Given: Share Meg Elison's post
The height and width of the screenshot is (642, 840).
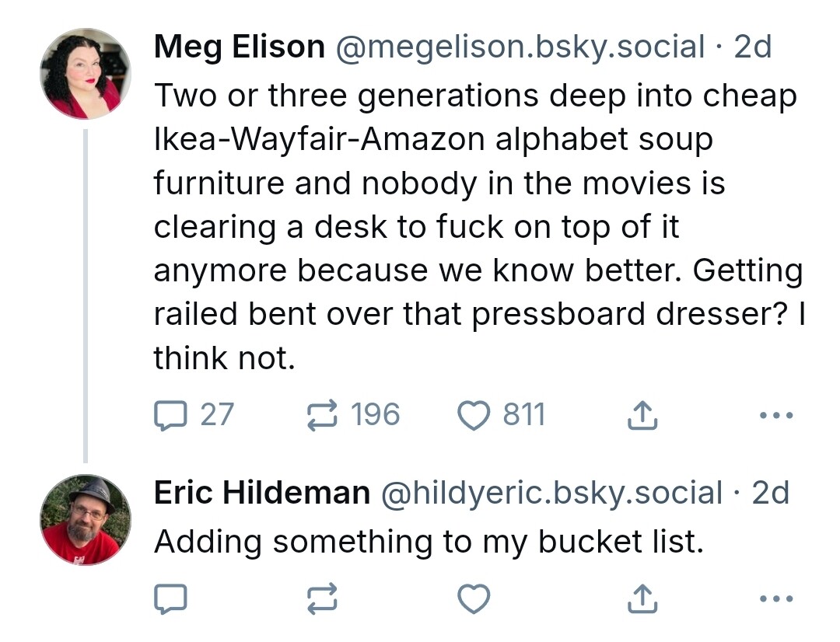Looking at the screenshot, I should pyautogui.click(x=642, y=415).
